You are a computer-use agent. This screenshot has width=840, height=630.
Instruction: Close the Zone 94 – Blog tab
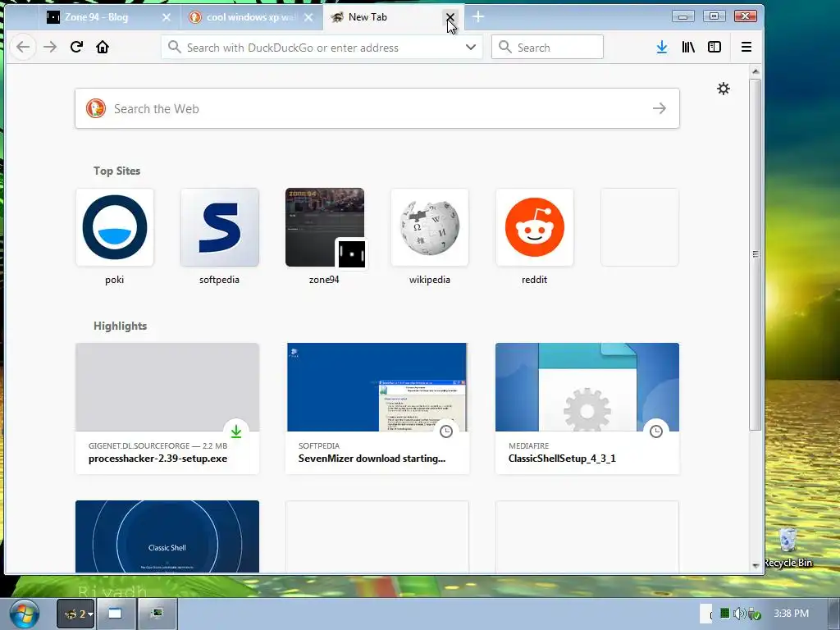click(x=167, y=17)
